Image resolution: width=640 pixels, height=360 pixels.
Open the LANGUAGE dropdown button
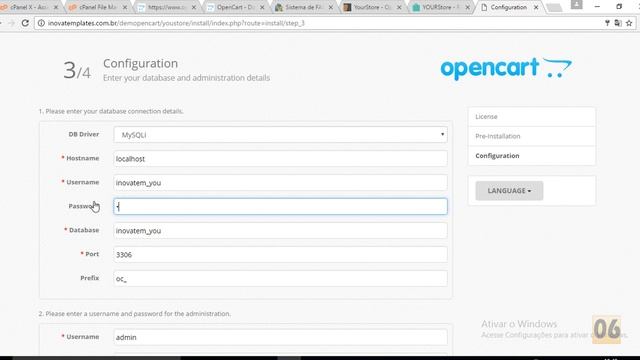pos(509,191)
